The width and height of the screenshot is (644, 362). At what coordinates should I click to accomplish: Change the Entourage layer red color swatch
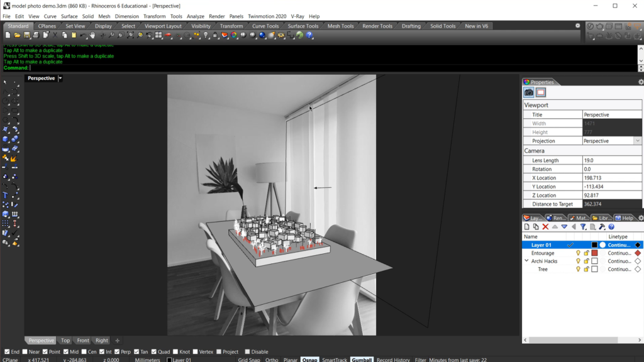coord(595,253)
